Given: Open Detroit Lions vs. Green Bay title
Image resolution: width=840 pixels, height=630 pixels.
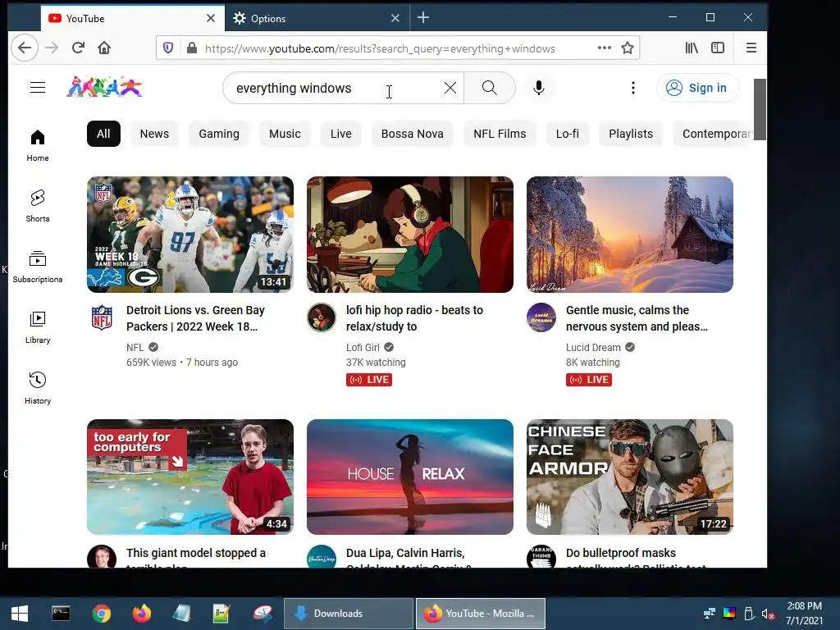Looking at the screenshot, I should point(195,318).
